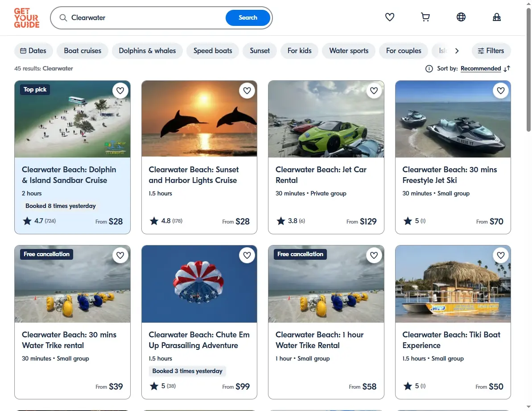Click the 'From $39' price
This screenshot has height=411, width=532.
coord(109,386)
